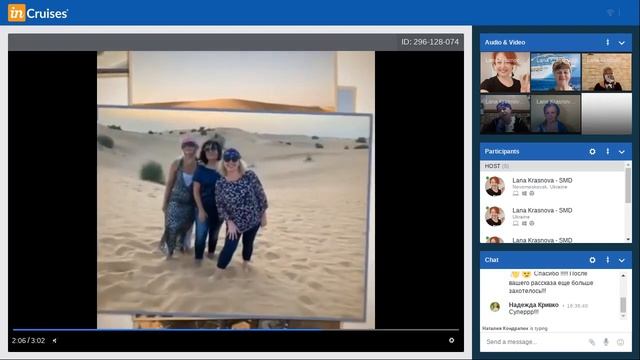
Task: Click Надежда Кривко name in chat
Action: pos(533,304)
